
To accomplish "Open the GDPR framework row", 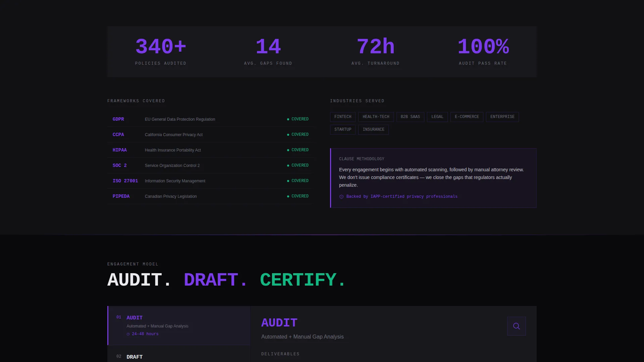I will [x=211, y=119].
